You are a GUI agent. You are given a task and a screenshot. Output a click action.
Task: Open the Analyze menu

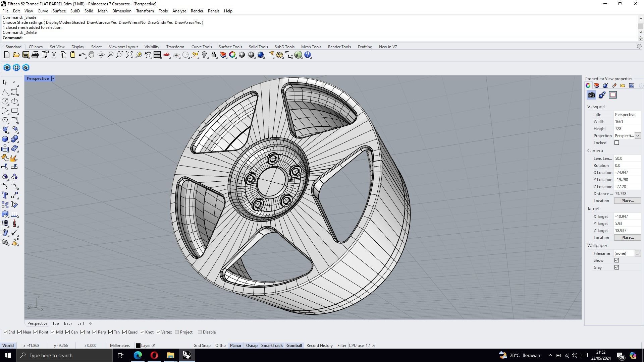click(179, 11)
